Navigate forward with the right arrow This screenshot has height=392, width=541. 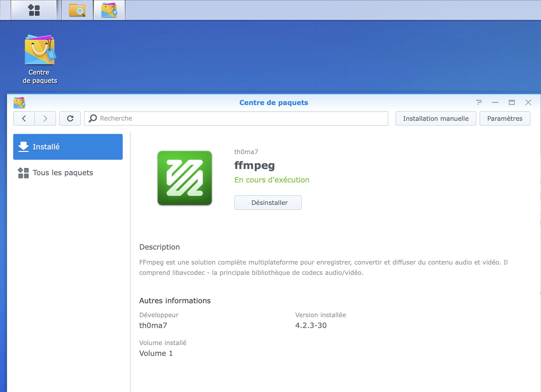point(45,118)
